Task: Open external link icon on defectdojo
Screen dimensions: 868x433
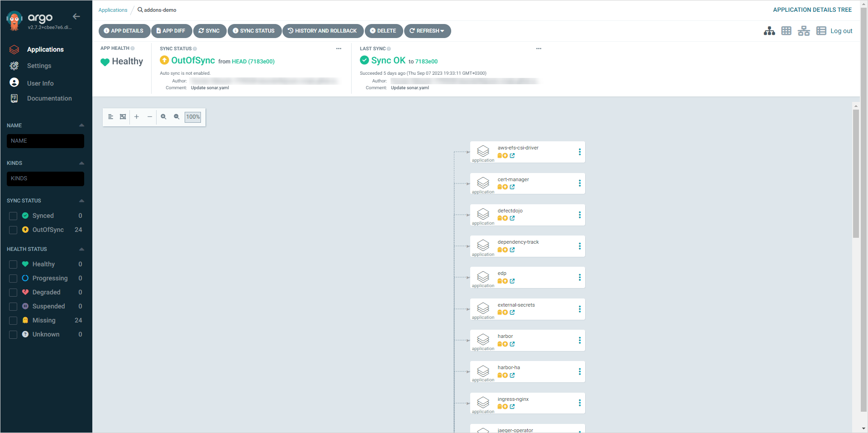Action: tap(512, 218)
